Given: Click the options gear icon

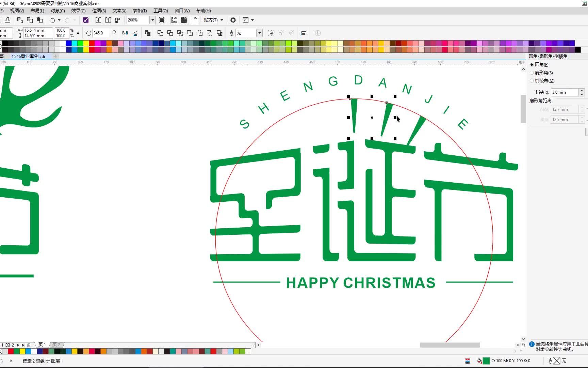Looking at the screenshot, I should click(x=233, y=20).
